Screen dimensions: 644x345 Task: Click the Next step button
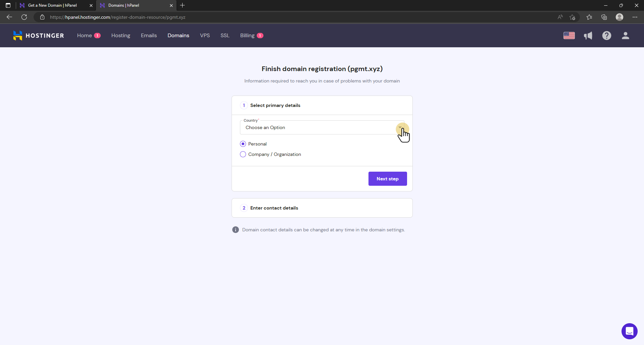pyautogui.click(x=388, y=179)
